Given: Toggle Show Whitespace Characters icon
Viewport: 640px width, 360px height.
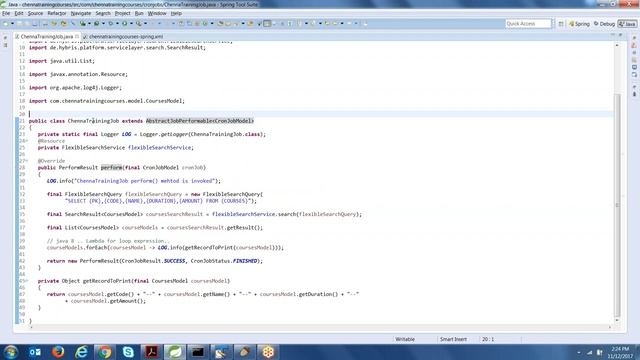Looking at the screenshot, I should pos(290,24).
